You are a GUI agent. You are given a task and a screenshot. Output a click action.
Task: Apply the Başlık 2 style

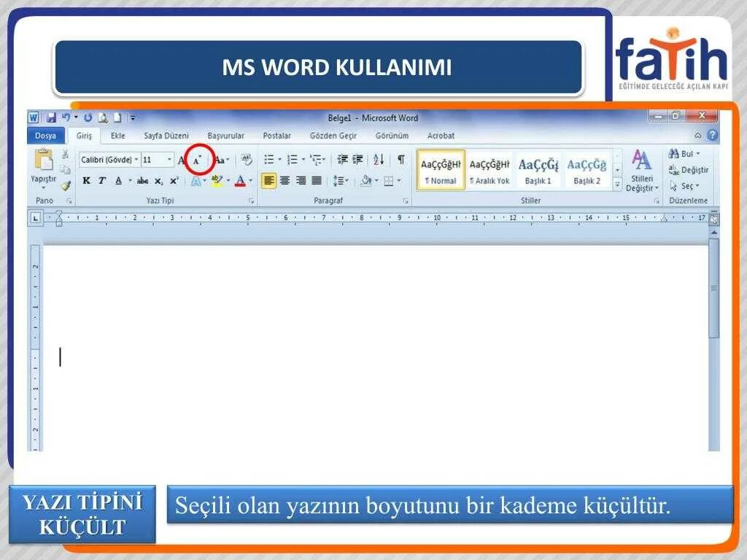click(x=587, y=170)
